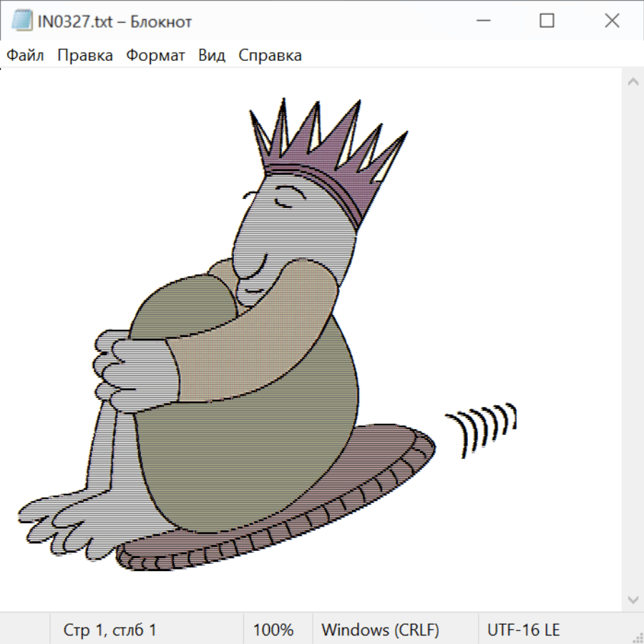
Task: Click the scroll up arrow
Action: coord(633,82)
